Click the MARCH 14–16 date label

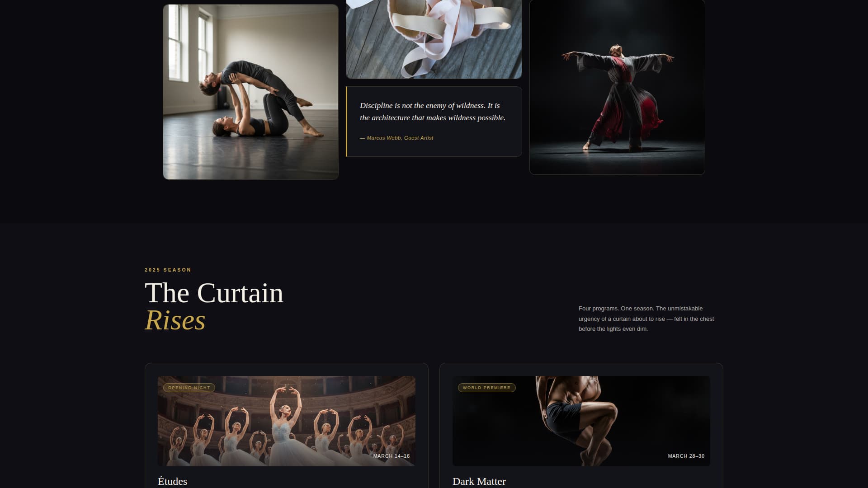tap(391, 456)
